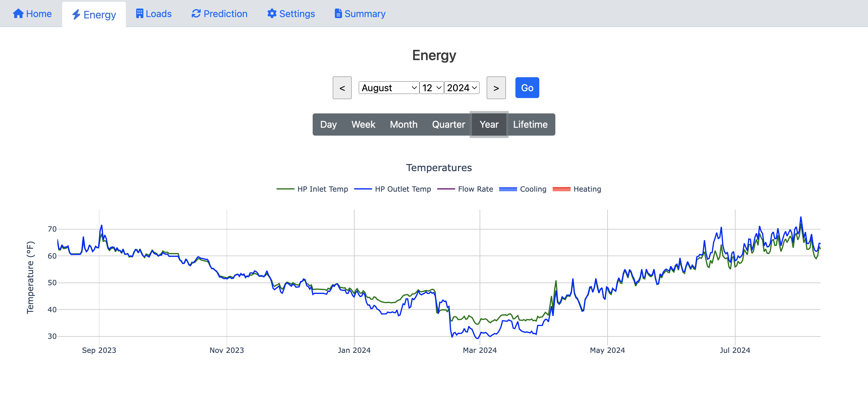Click the Loads grid icon

click(x=139, y=13)
